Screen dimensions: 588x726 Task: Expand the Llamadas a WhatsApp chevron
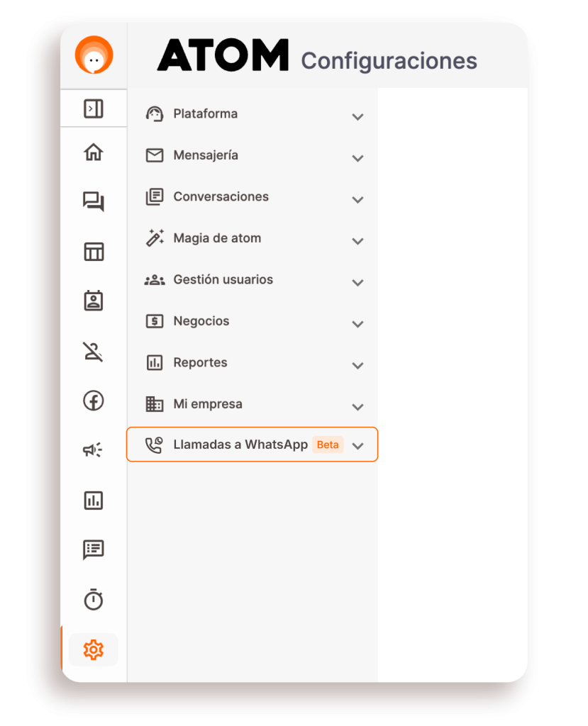point(357,446)
